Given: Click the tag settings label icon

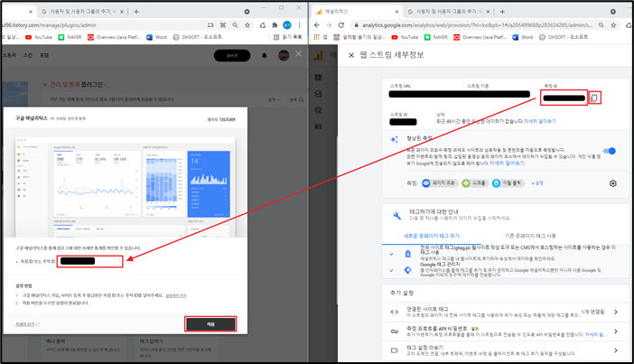Looking at the screenshot, I should pos(395,350).
